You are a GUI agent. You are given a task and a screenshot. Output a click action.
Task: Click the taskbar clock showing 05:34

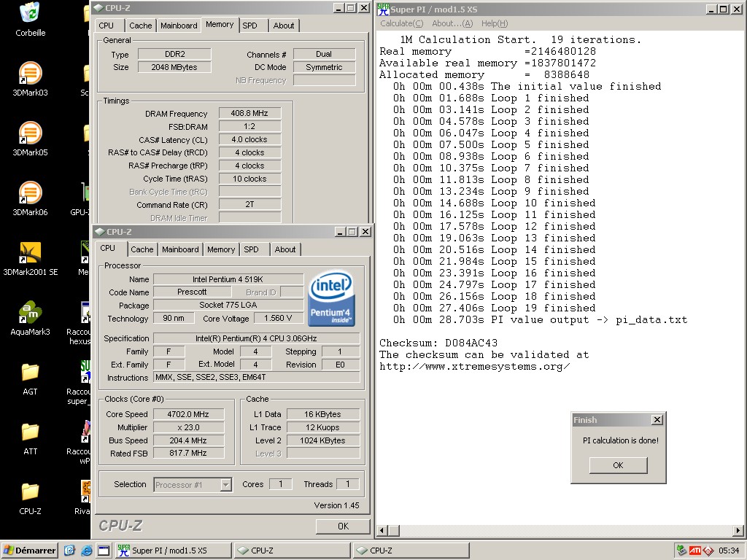pyautogui.click(x=729, y=551)
